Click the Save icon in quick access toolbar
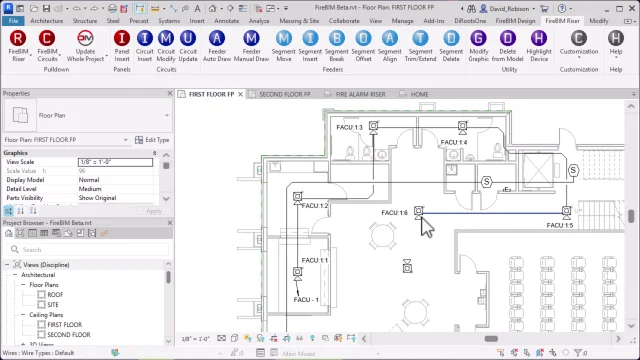This screenshot has width=640, height=360. (46, 8)
